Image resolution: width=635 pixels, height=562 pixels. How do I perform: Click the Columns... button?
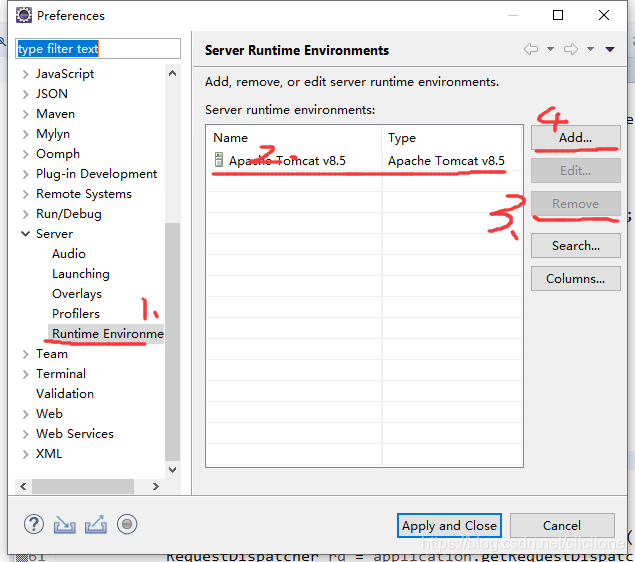tap(575, 279)
